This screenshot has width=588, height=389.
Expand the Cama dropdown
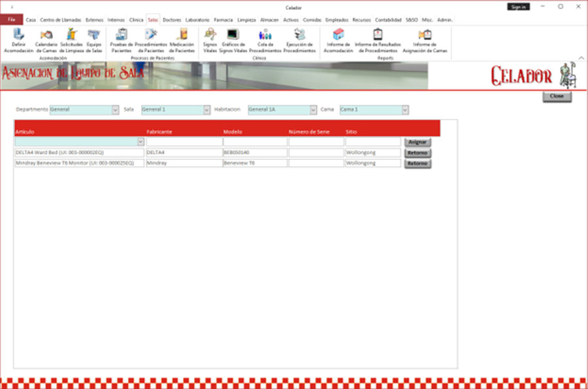coord(405,110)
